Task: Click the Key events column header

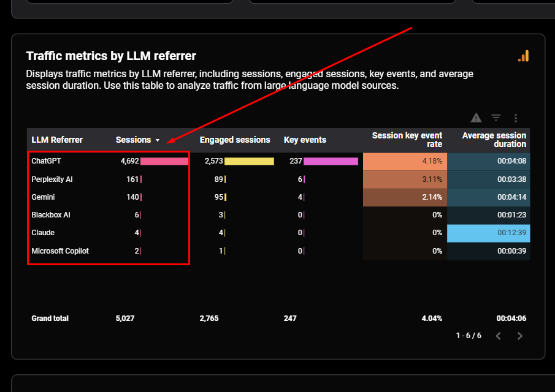Action: point(305,140)
